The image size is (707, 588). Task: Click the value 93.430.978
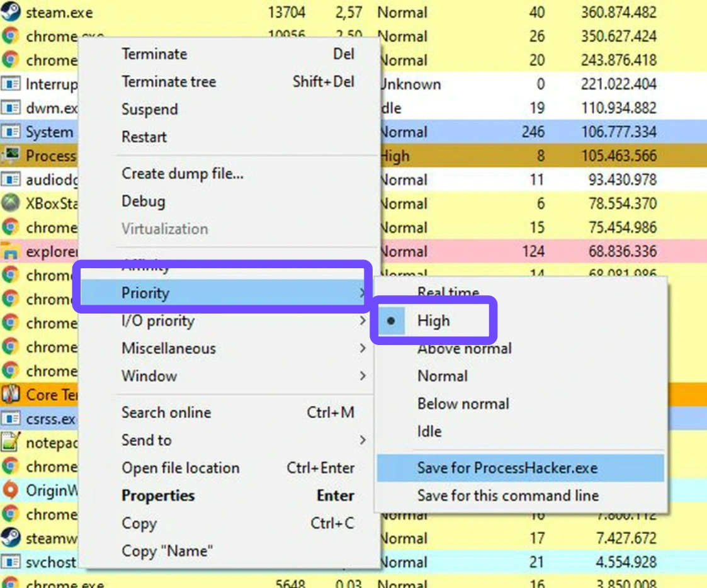click(x=622, y=179)
